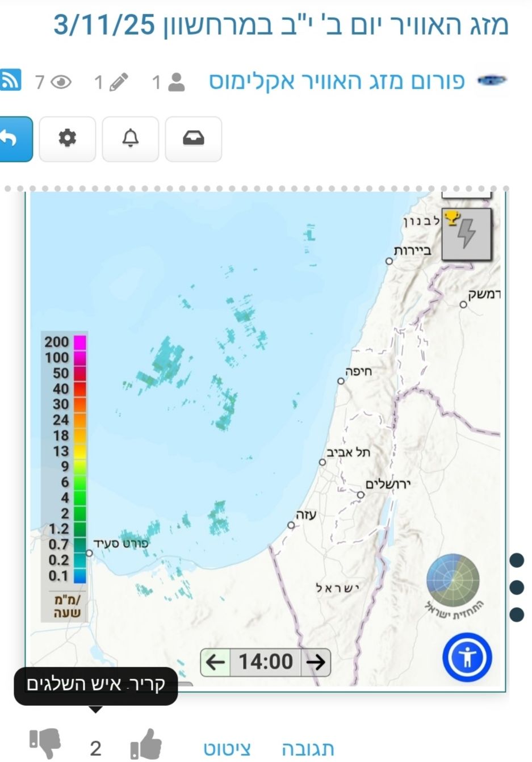Click the rainfall color scale legend
Image resolution: width=532 pixels, height=762 pixels.
click(x=64, y=459)
